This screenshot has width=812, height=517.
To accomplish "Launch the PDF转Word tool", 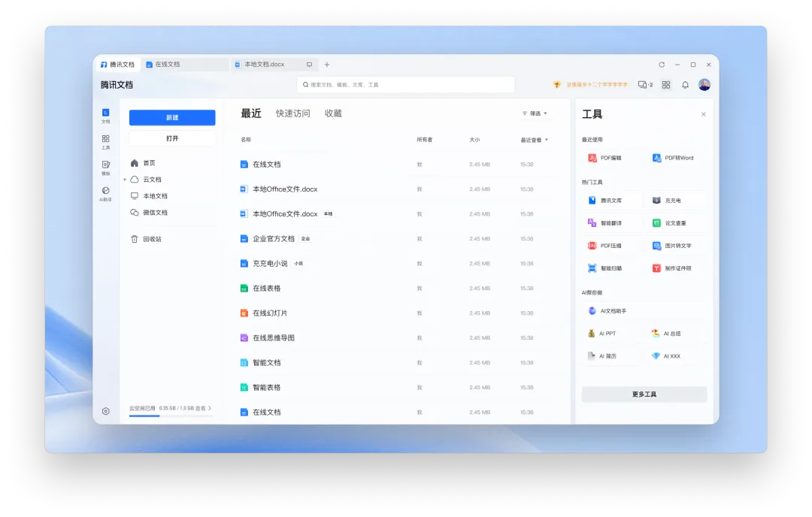I will coord(677,158).
